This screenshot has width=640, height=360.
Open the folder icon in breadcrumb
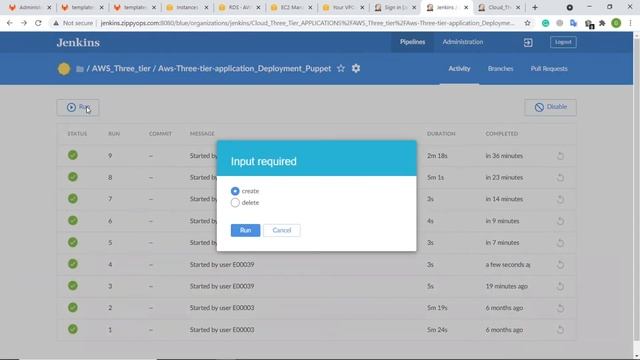click(80, 69)
